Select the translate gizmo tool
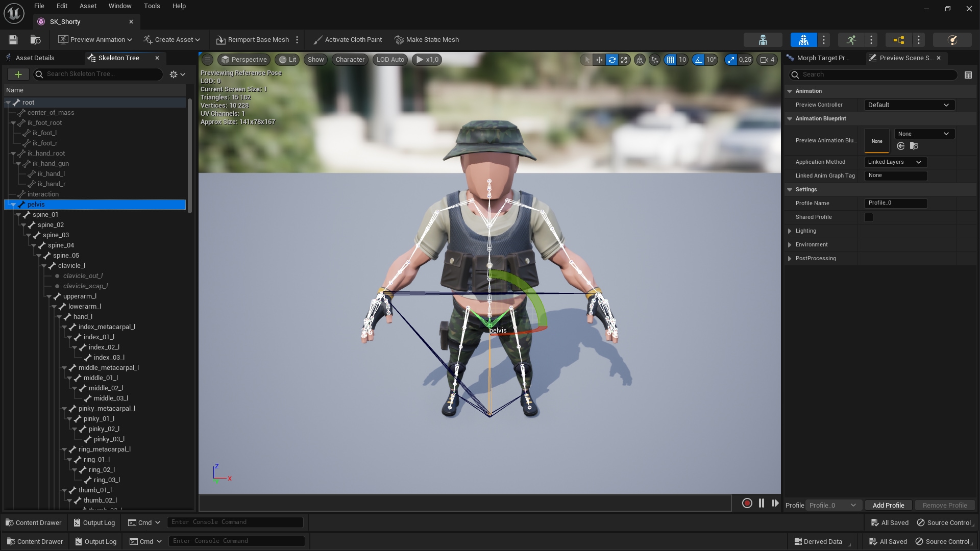 599,60
